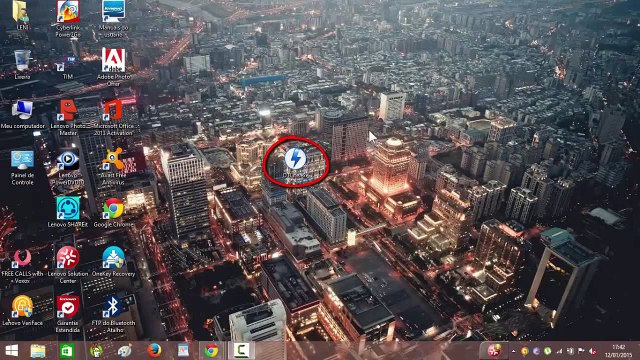
Task: Open the Lixeira recycle bin
Action: pos(22,64)
